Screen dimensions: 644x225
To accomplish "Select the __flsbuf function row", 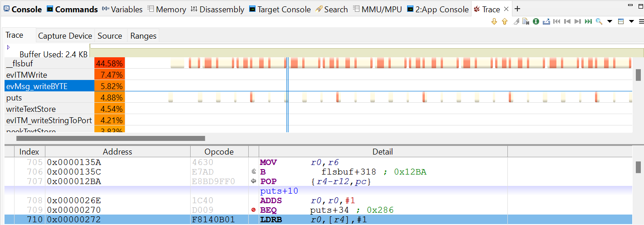I will (49, 63).
